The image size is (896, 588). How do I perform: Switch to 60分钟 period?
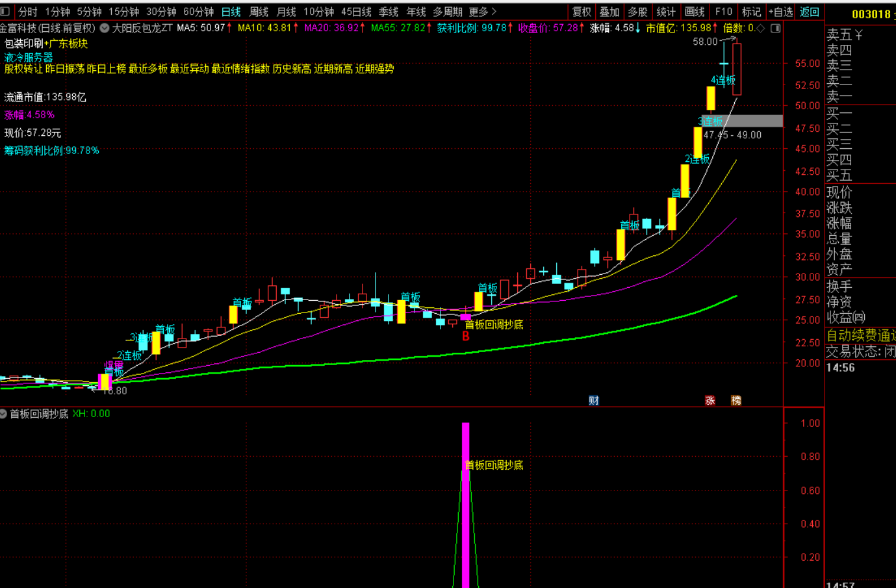[199, 12]
